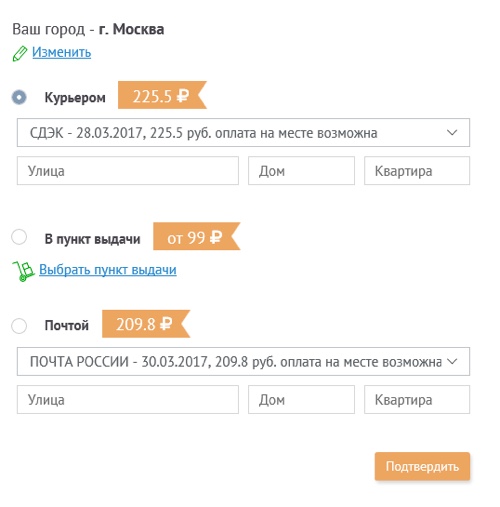The width and height of the screenshot is (500, 507).
Task: Open the Выбрать пункт выдачи link
Action: coord(108,270)
